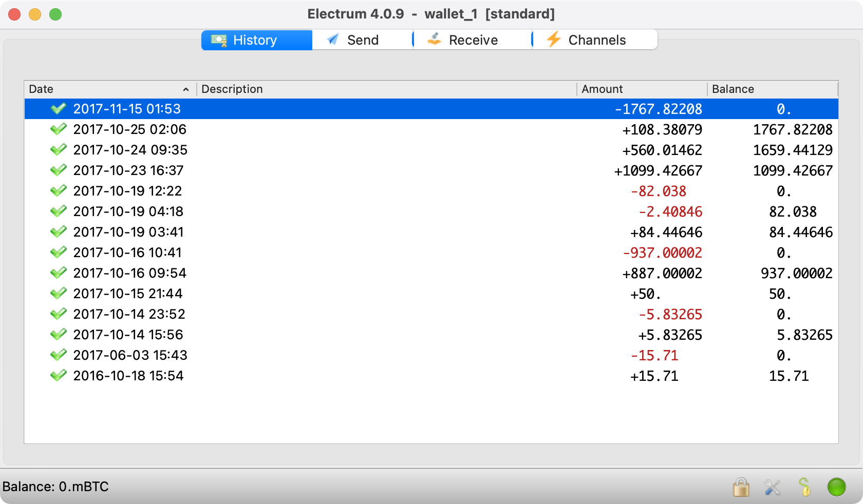Screen dimensions: 863x504
Task: Click confirmed checkmark for 2017-10-16 10:41
Action: pyautogui.click(x=59, y=252)
